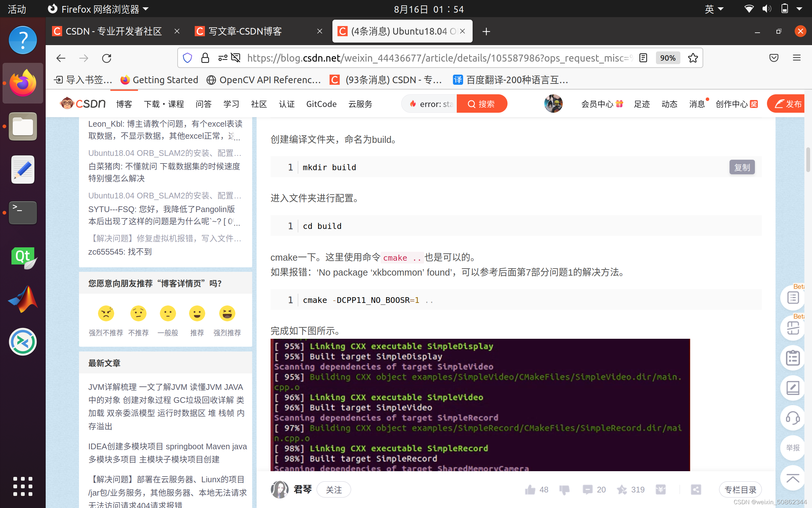The height and width of the screenshot is (508, 812).
Task: Toggle reader view in address bar
Action: pos(643,58)
